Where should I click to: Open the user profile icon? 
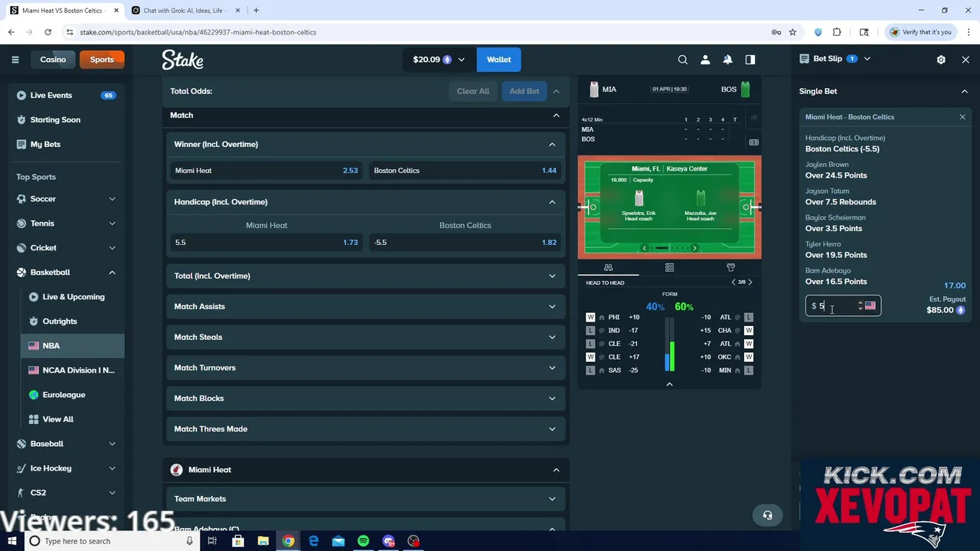(x=705, y=60)
